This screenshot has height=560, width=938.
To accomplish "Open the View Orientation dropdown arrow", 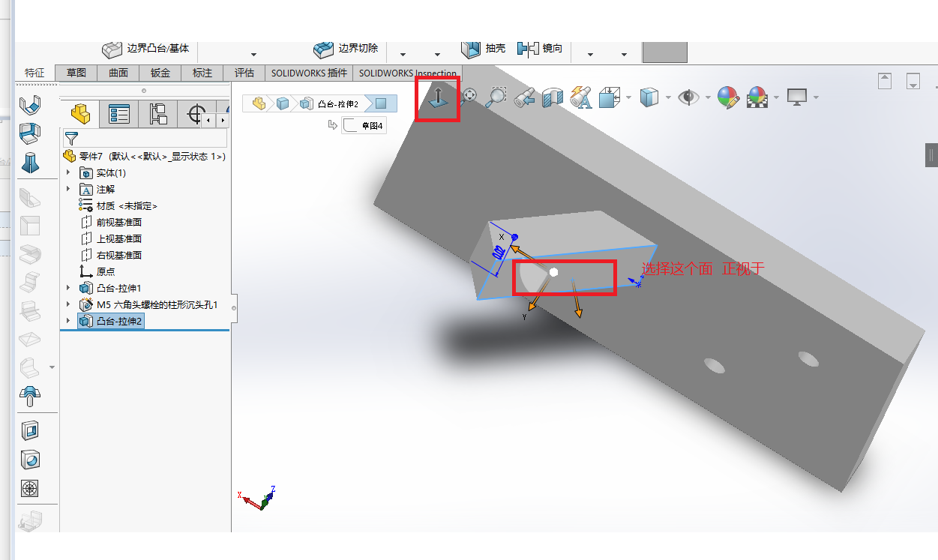I will (628, 97).
